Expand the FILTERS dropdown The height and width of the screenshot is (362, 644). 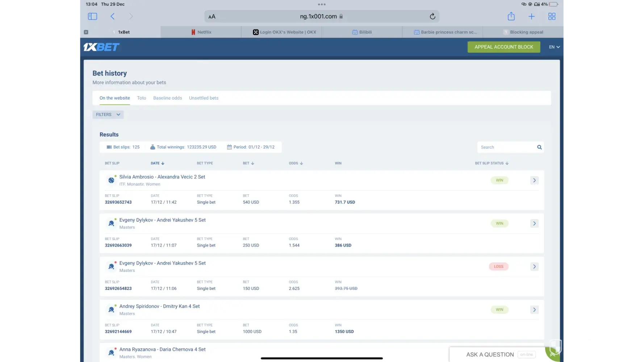(108, 114)
